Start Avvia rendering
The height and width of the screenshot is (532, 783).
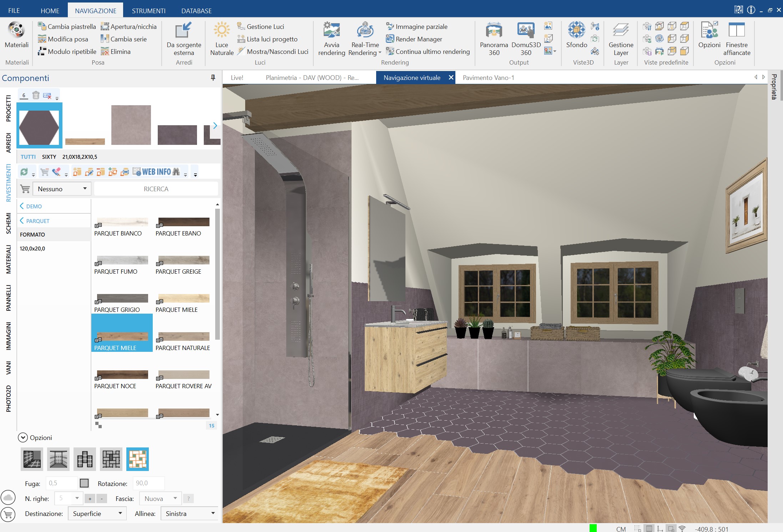(332, 39)
